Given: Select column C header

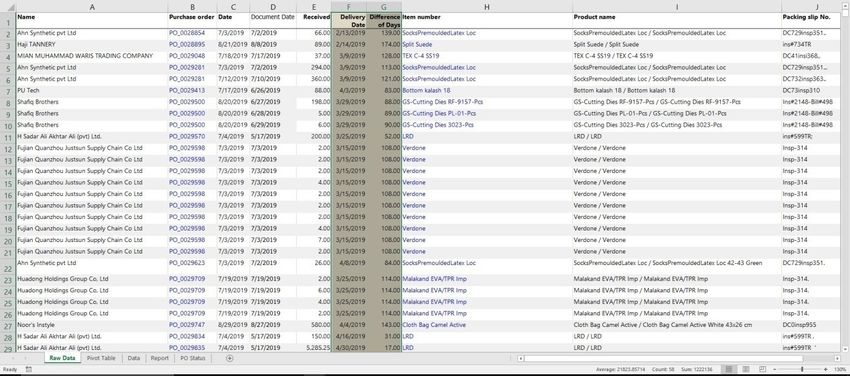Looking at the screenshot, I should pos(233,7).
